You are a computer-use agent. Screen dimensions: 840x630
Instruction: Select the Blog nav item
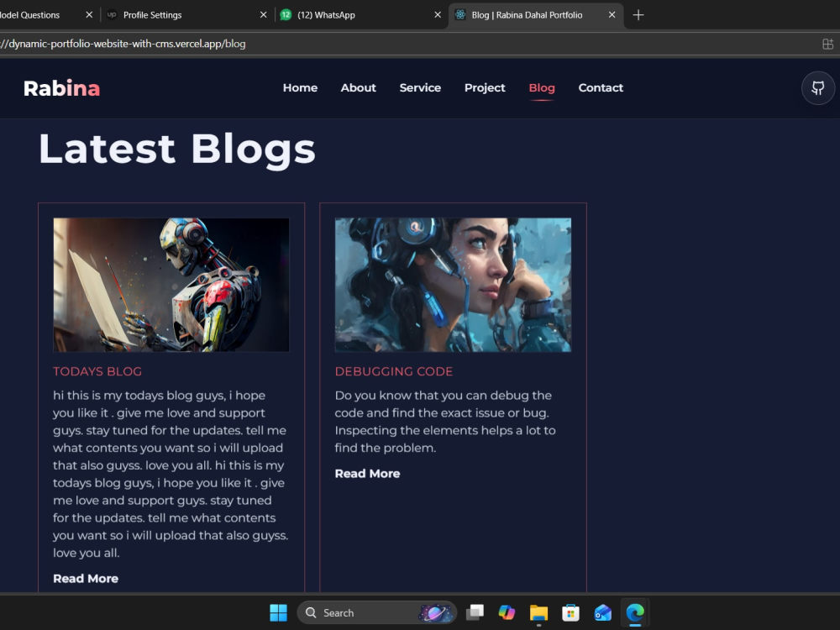pyautogui.click(x=542, y=88)
